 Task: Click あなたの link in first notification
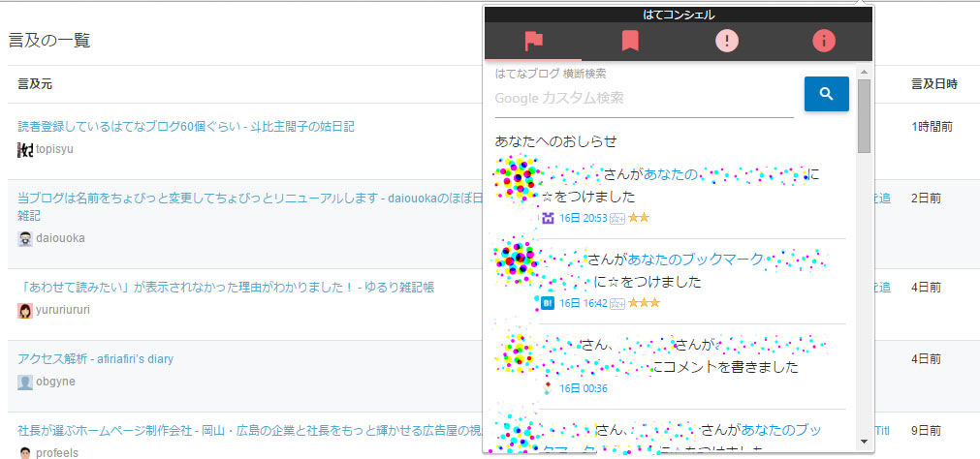(x=670, y=175)
